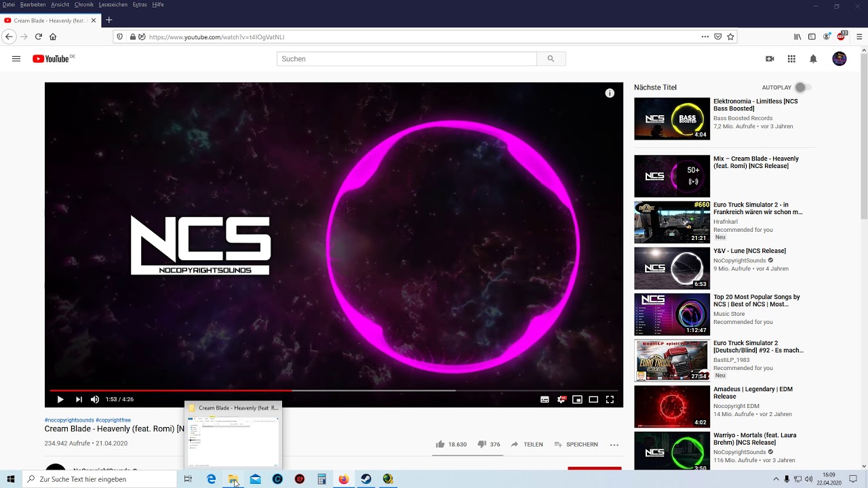Open Windows Start menu
This screenshot has height=488, width=868.
(11, 479)
